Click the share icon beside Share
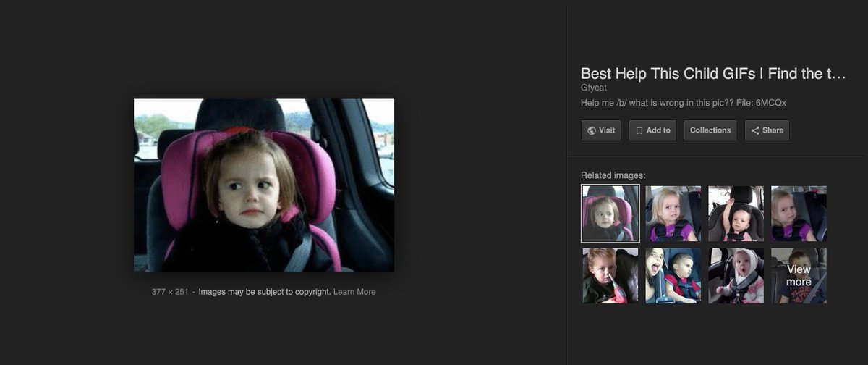The width and height of the screenshot is (868, 365). (x=755, y=130)
